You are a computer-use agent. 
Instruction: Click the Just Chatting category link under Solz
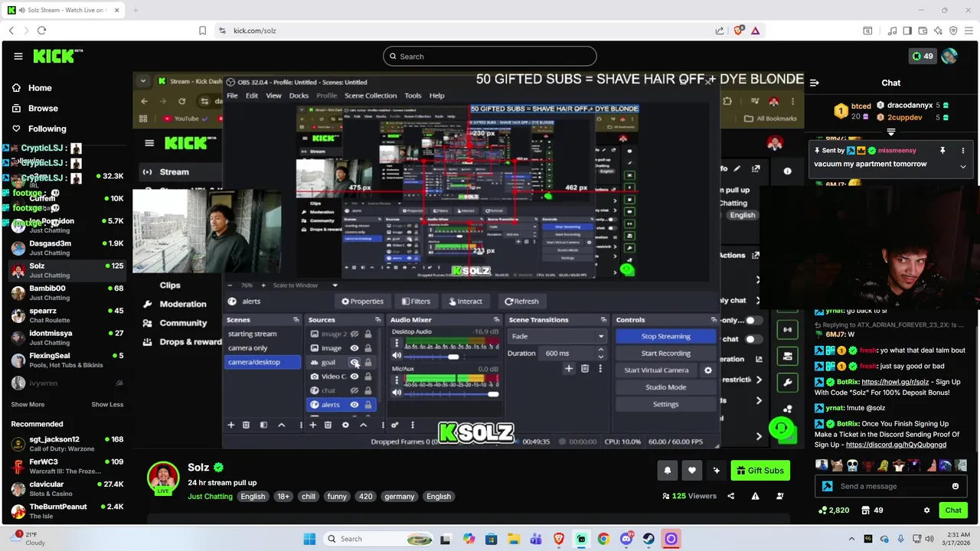pos(210,496)
